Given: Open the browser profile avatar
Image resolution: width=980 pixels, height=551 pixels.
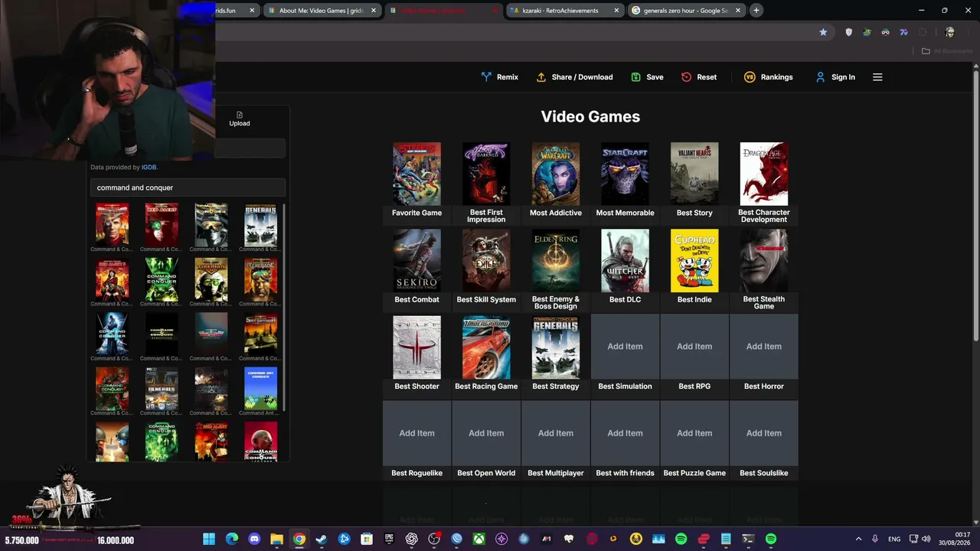Looking at the screenshot, I should click(x=950, y=32).
